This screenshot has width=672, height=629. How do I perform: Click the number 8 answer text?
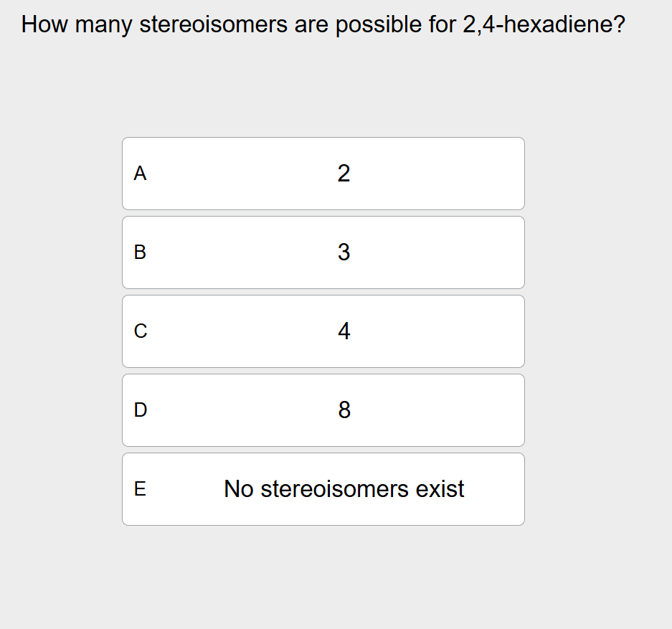pyautogui.click(x=344, y=410)
